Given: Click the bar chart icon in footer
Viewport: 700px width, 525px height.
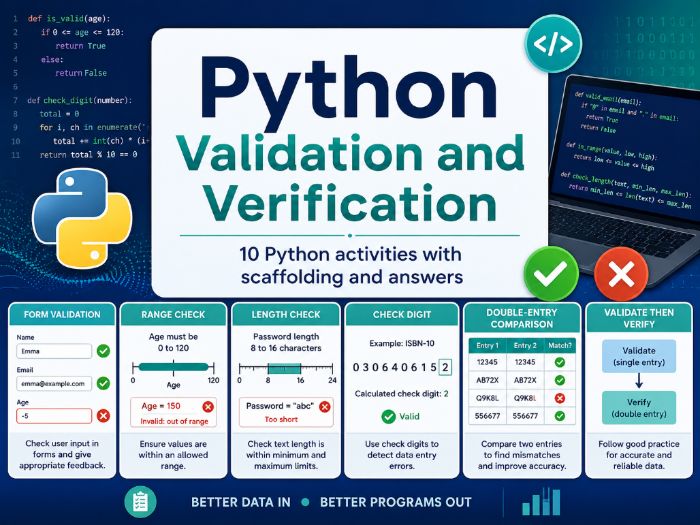Looking at the screenshot, I should coord(541,502).
